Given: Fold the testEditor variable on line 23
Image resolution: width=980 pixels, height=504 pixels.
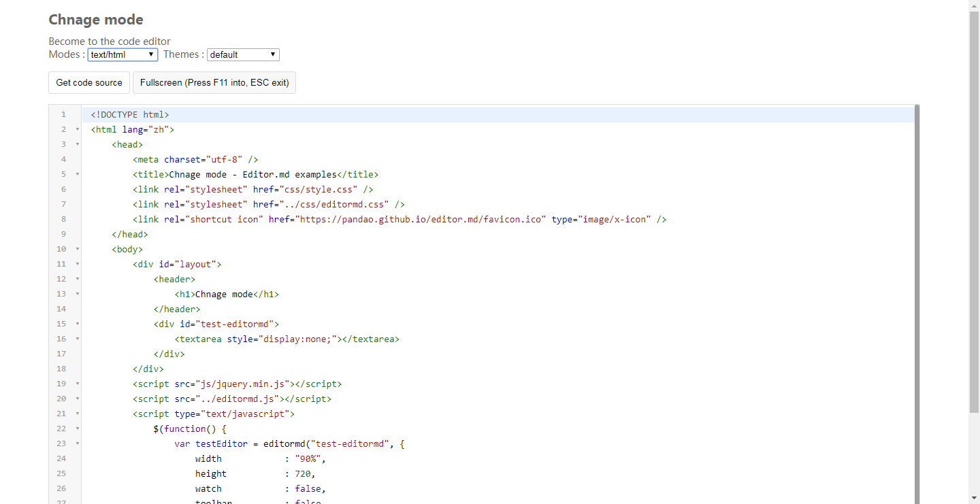Looking at the screenshot, I should 78,443.
